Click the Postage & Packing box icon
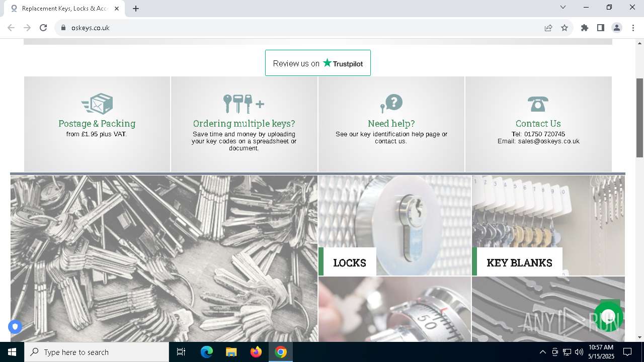 97,104
